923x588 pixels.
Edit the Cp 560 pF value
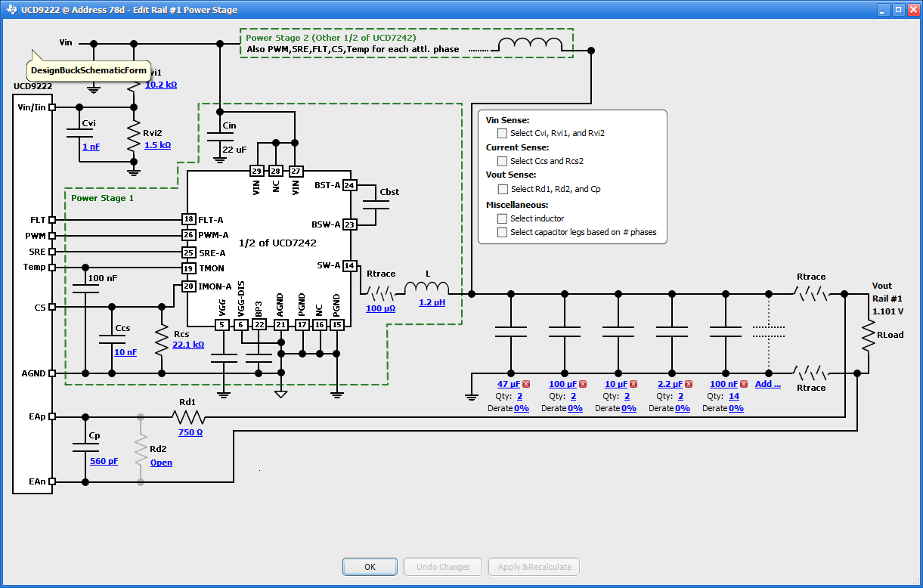(x=104, y=461)
